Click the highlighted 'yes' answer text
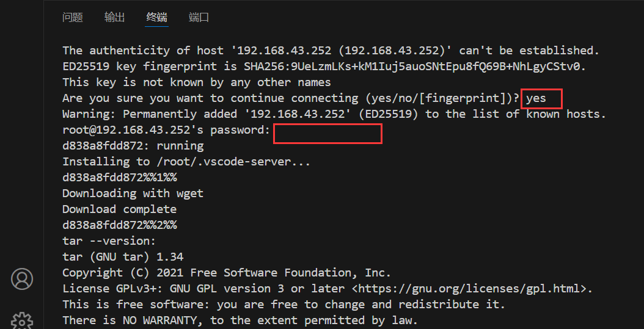The width and height of the screenshot is (644, 329). click(x=536, y=98)
